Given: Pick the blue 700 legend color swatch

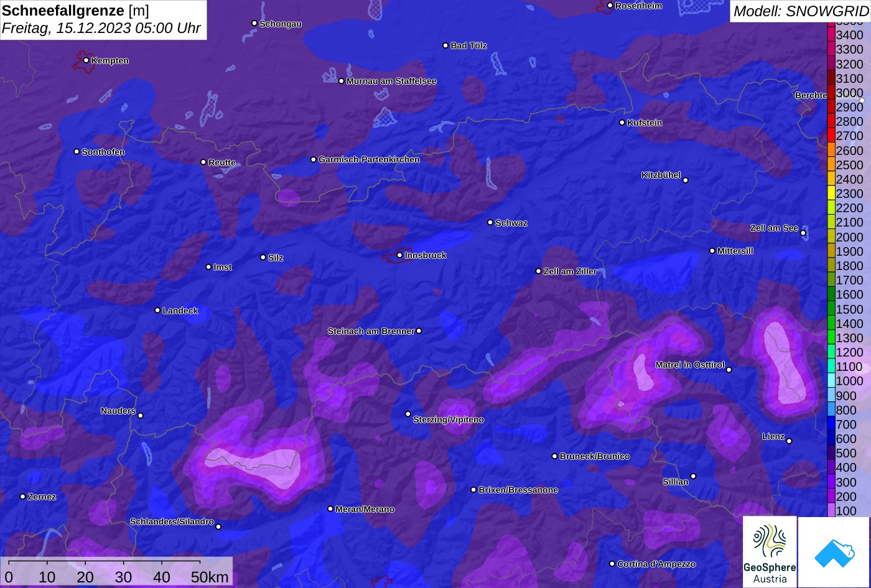Looking at the screenshot, I should pos(831,424).
